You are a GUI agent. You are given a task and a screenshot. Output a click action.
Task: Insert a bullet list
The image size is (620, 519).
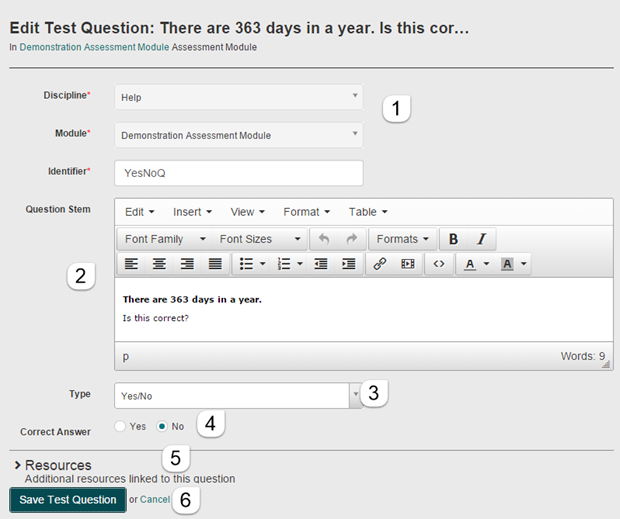(247, 265)
